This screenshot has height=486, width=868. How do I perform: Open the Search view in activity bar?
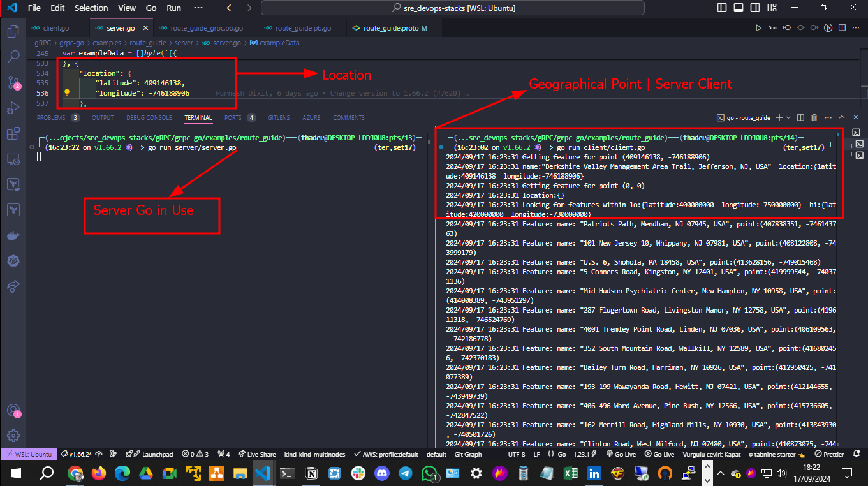(13, 56)
